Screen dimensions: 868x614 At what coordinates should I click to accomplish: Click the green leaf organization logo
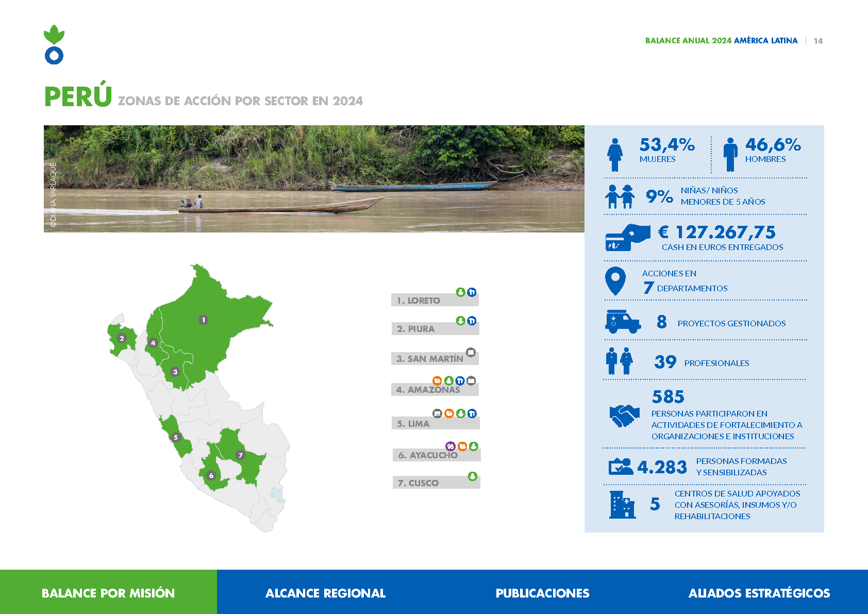54,45
